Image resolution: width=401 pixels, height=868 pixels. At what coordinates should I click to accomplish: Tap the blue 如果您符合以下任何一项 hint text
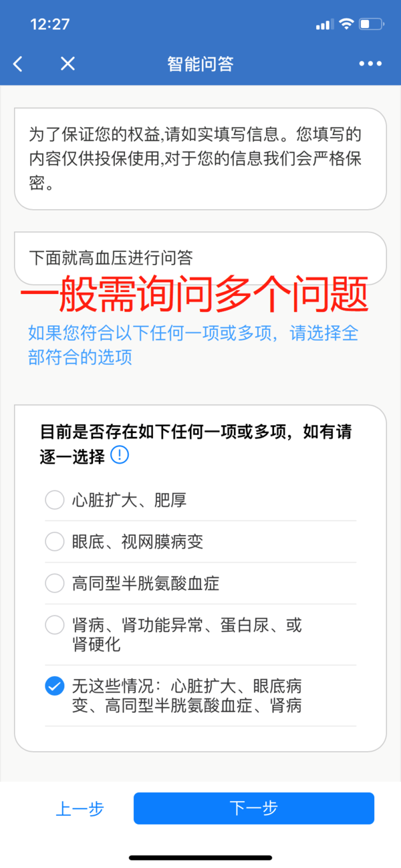193,345
